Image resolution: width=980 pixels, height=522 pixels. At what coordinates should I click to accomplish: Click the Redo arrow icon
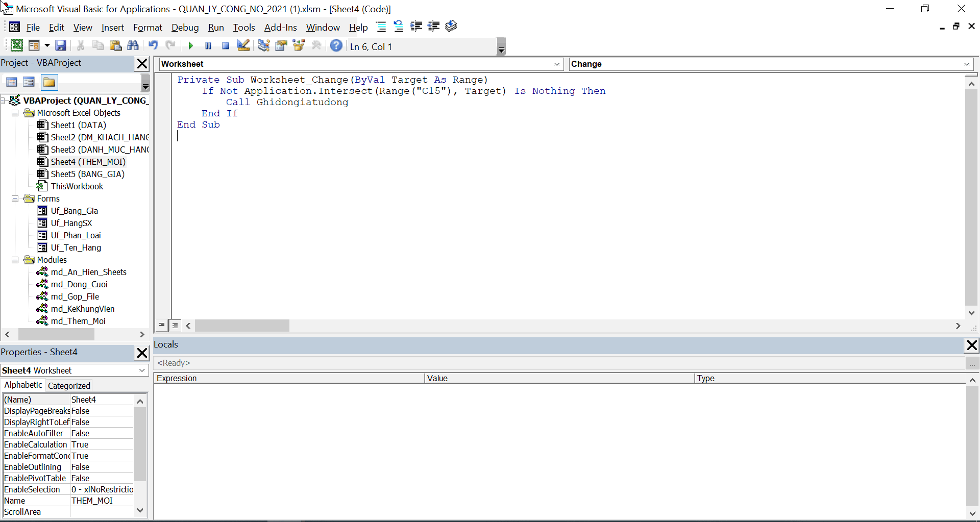(x=170, y=46)
